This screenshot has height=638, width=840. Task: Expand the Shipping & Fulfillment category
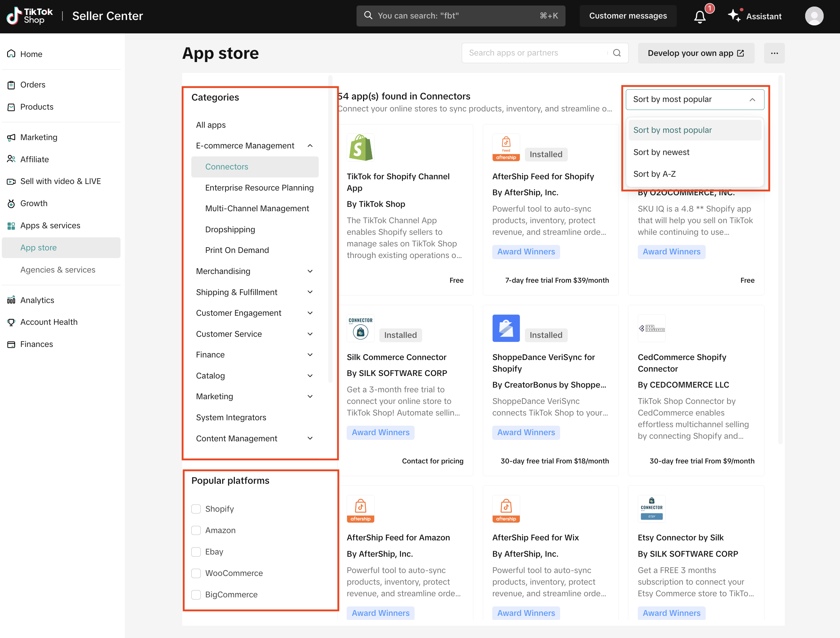(310, 292)
